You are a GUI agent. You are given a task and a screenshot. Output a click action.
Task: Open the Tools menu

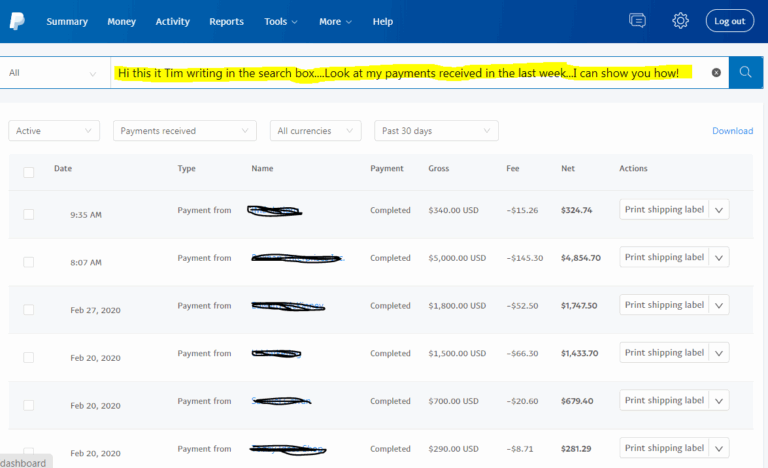280,21
